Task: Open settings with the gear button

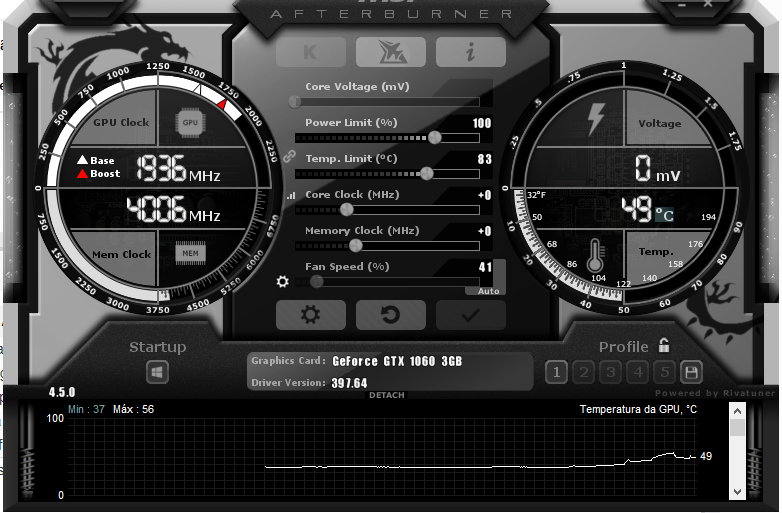Action: pos(311,315)
